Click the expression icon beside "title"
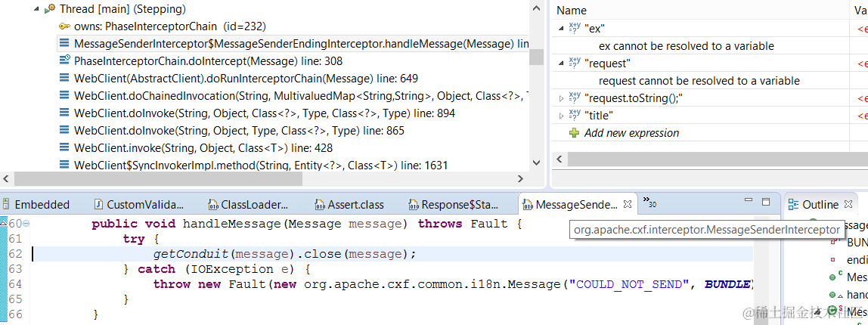The image size is (868, 325). tap(575, 116)
